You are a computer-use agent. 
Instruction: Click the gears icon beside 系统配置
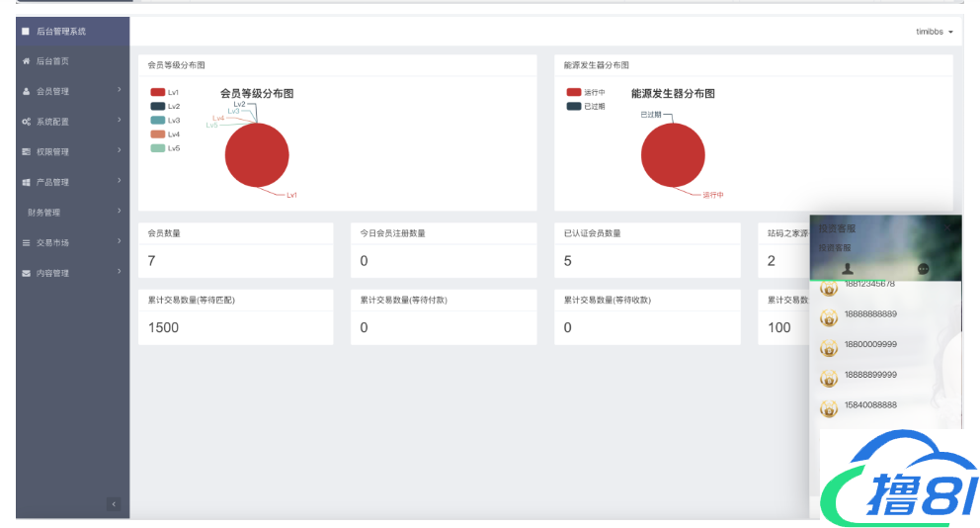pos(26,122)
